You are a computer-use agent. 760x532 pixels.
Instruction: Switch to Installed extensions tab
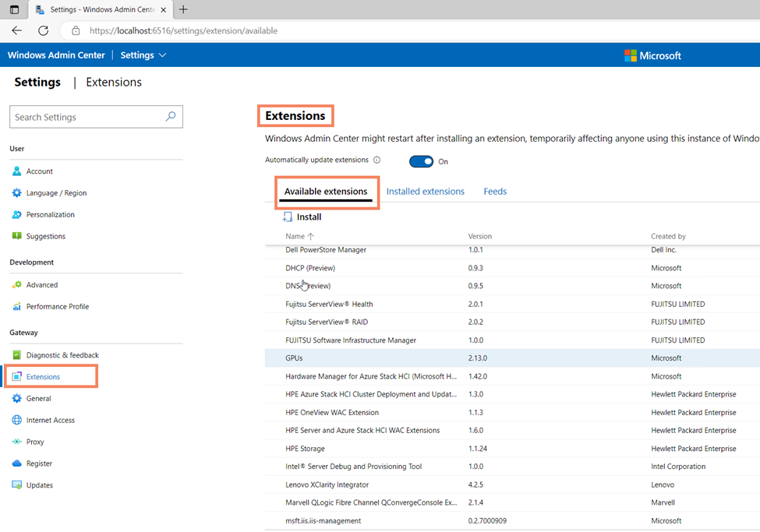click(425, 192)
